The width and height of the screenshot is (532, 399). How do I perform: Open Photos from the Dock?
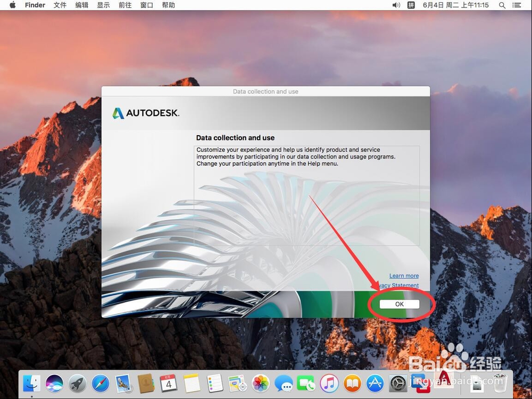tap(261, 384)
